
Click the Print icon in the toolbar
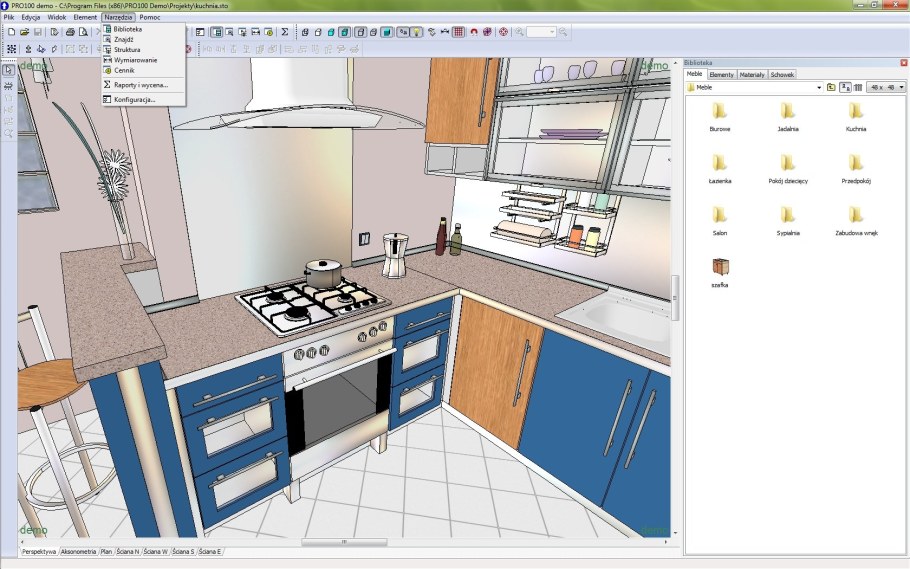click(x=70, y=32)
